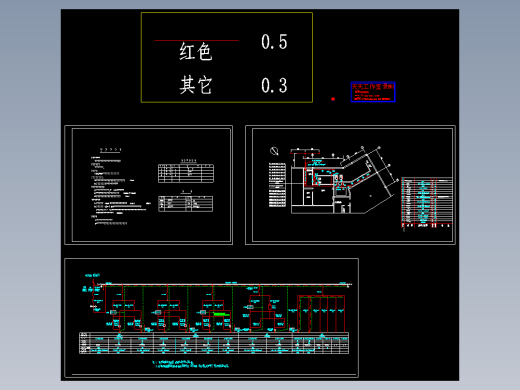Select the small red dot marker
520x390 pixels.
pos(333,99)
